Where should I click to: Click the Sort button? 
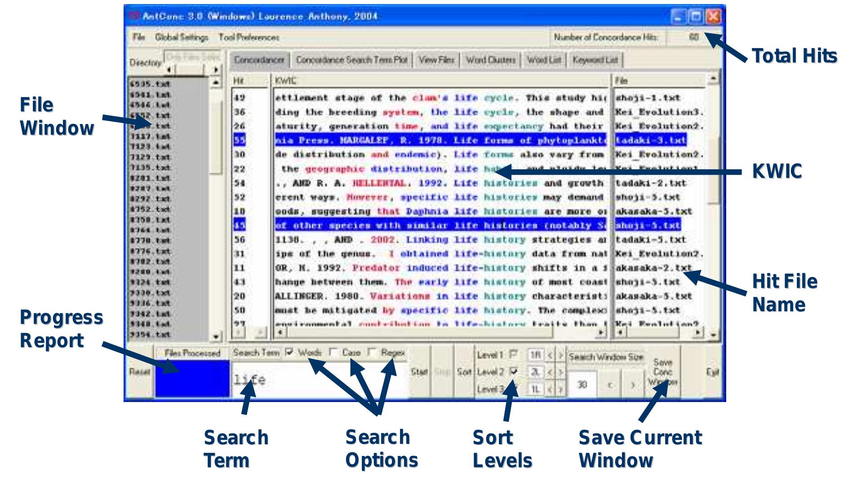click(x=464, y=372)
